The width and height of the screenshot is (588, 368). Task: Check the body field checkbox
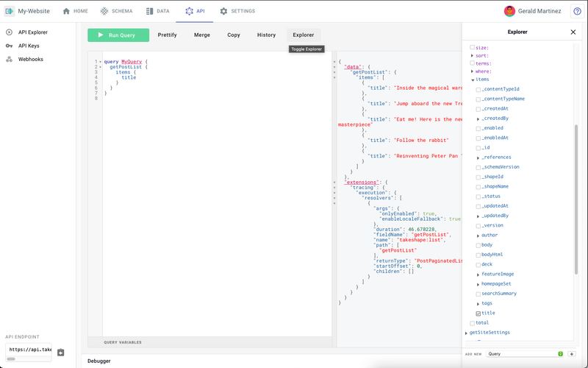click(x=478, y=245)
